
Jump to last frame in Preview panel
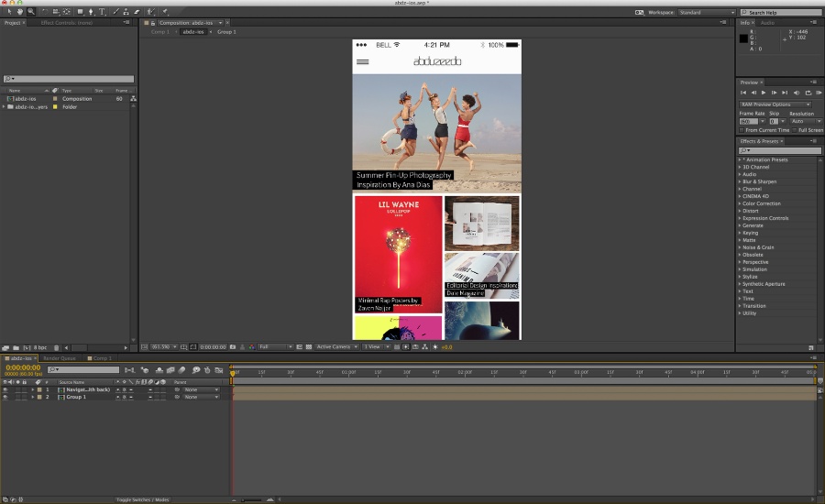click(785, 93)
